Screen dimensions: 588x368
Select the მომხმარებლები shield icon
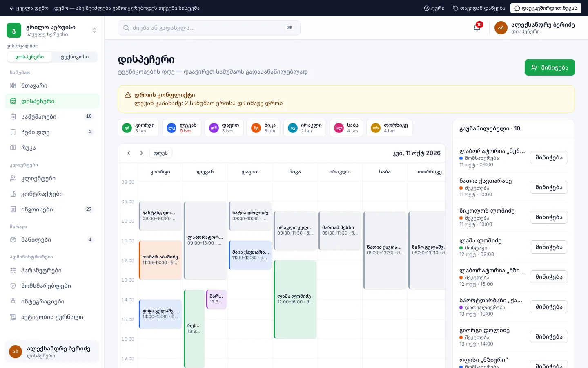pyautogui.click(x=13, y=286)
